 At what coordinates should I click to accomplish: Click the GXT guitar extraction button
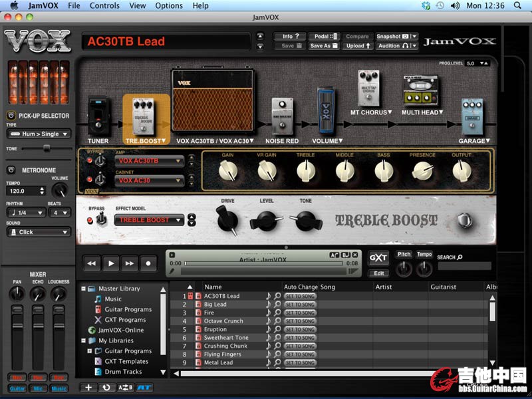pos(378,258)
